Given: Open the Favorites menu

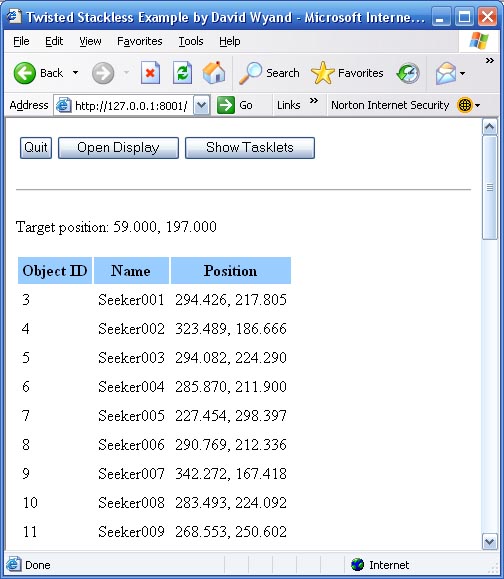Looking at the screenshot, I should [140, 41].
